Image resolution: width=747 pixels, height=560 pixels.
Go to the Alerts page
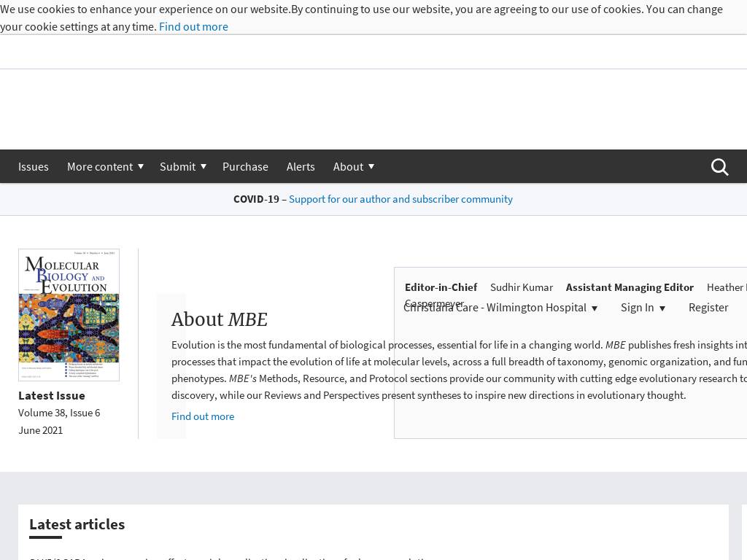pos(301,167)
